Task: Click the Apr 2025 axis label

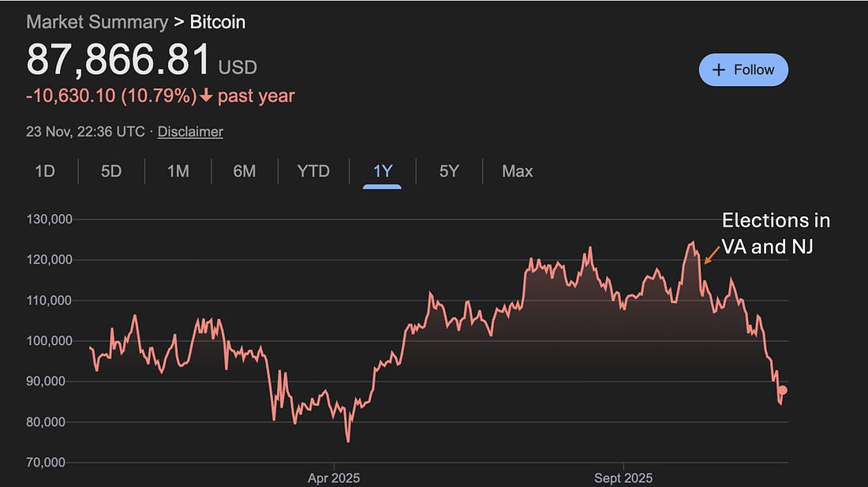Action: coord(333,478)
